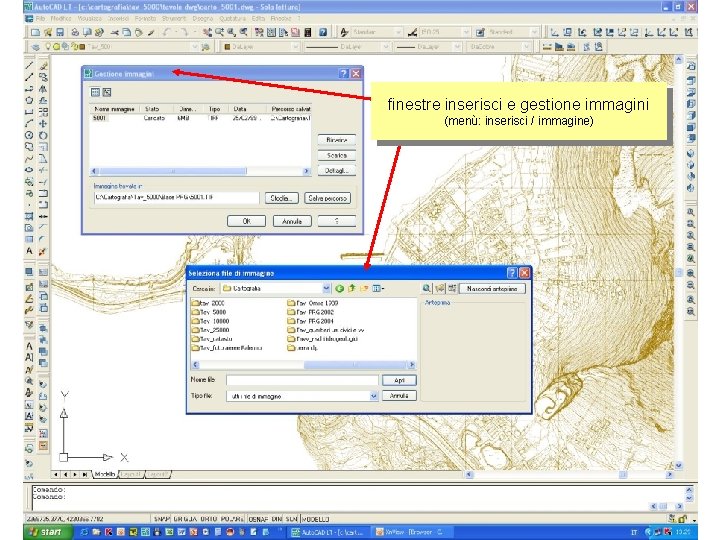Select the Multiline Text 'A' draw tool
The width and height of the screenshot is (720, 540).
tap(29, 251)
